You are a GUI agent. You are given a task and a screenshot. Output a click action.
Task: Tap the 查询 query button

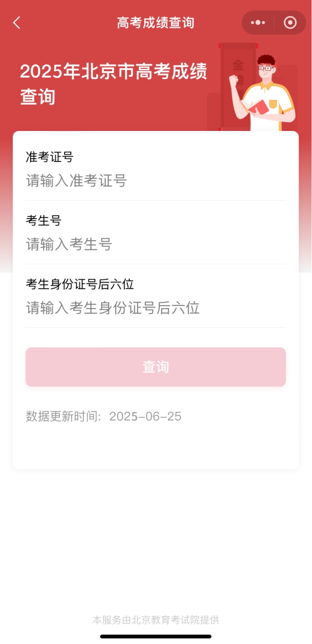coord(156,367)
